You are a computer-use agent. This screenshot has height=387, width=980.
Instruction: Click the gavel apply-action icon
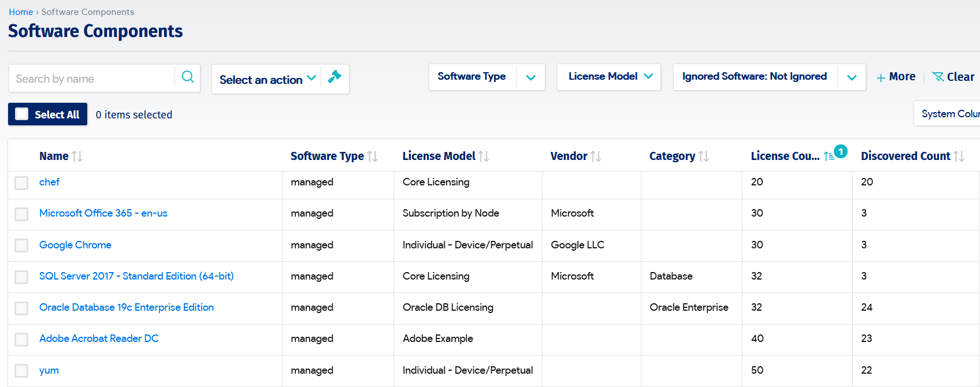click(335, 76)
